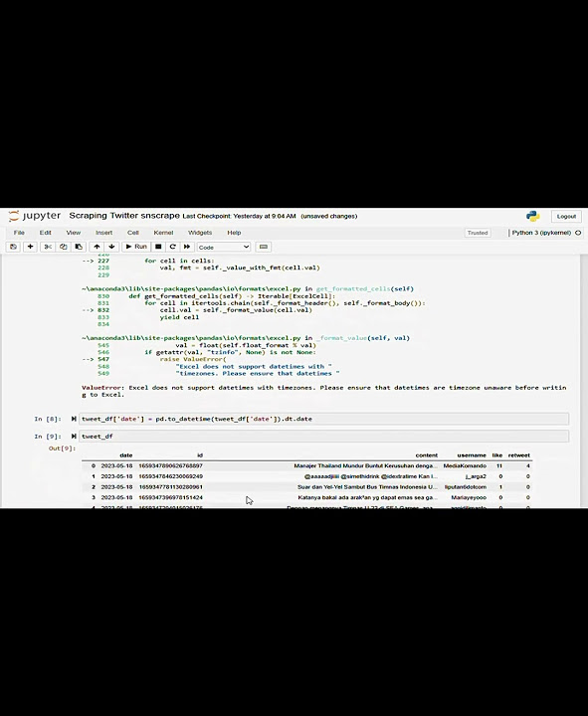Click like value 11 in row 0
588x716 pixels.
499,465
